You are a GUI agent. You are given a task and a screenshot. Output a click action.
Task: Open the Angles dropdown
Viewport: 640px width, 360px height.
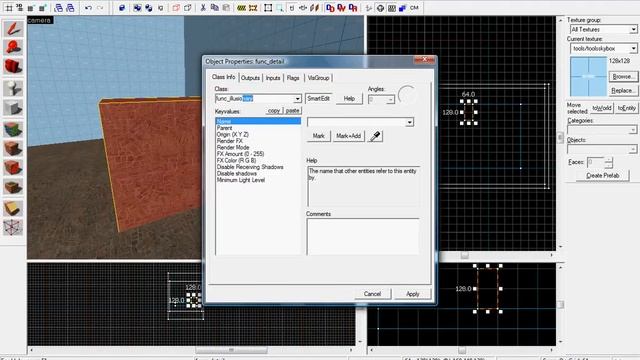[390, 100]
